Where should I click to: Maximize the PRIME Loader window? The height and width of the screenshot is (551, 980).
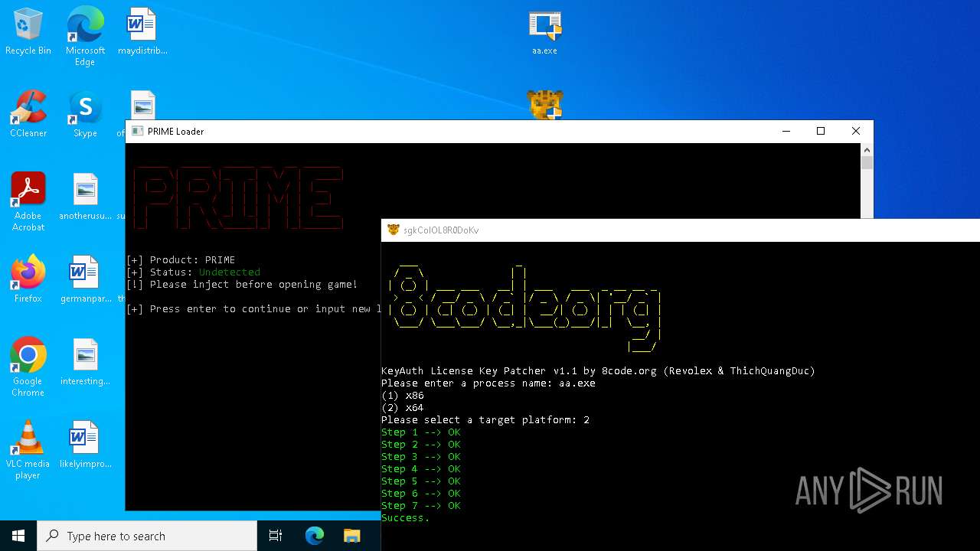pyautogui.click(x=821, y=131)
